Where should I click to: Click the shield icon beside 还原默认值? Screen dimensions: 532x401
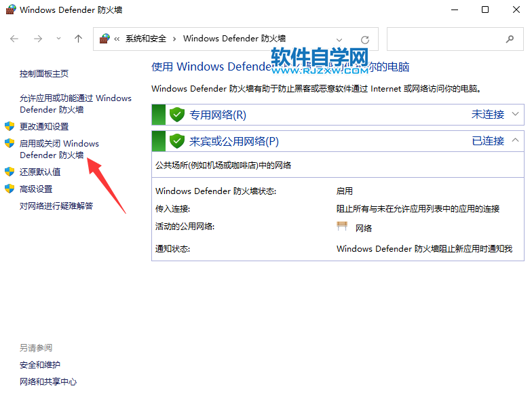pyautogui.click(x=9, y=172)
